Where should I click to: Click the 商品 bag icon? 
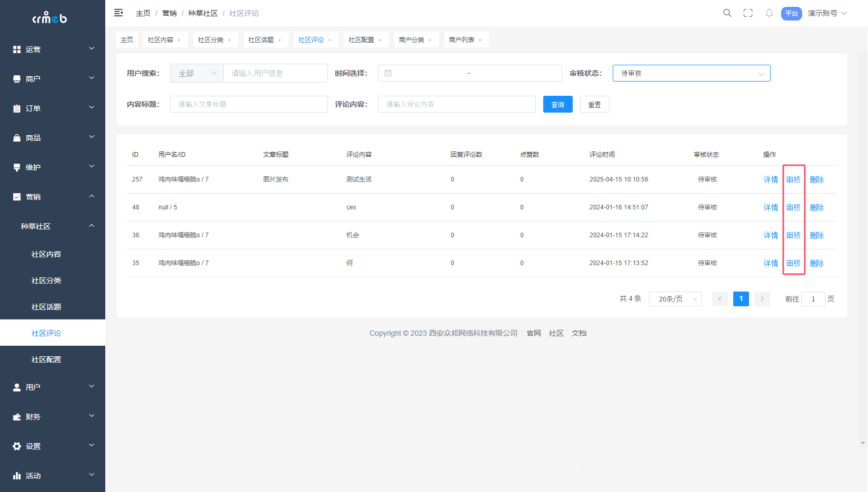17,138
